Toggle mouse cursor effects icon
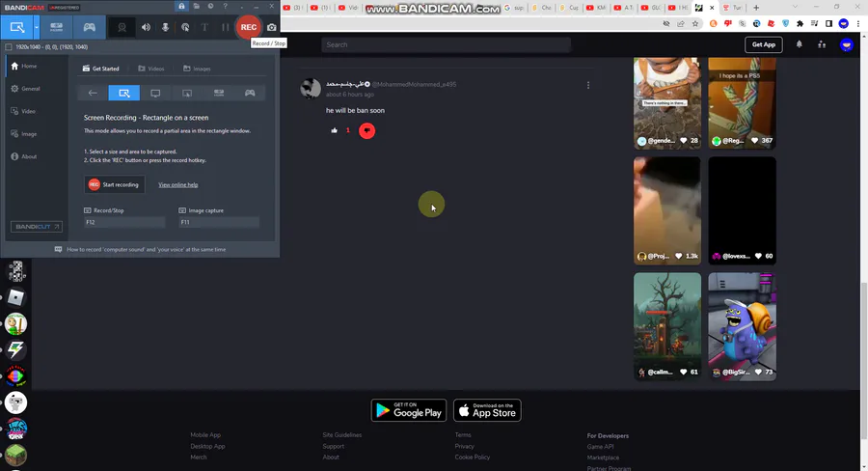Screen dimensions: 868x471 (185, 27)
